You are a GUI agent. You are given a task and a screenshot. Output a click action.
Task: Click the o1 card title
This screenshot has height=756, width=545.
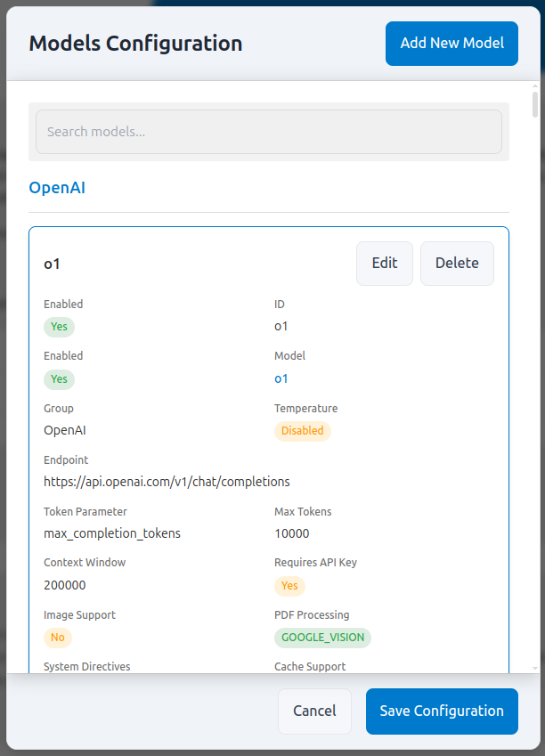click(x=52, y=264)
